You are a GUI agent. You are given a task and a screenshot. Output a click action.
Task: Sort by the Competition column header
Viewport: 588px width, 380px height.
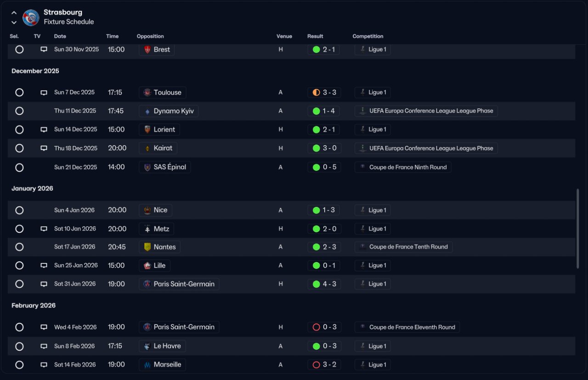(x=367, y=36)
